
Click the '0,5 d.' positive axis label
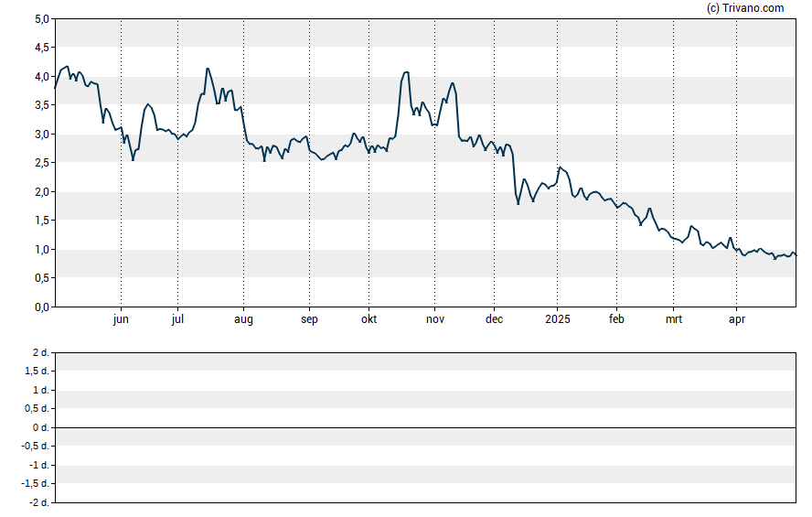tap(37, 409)
